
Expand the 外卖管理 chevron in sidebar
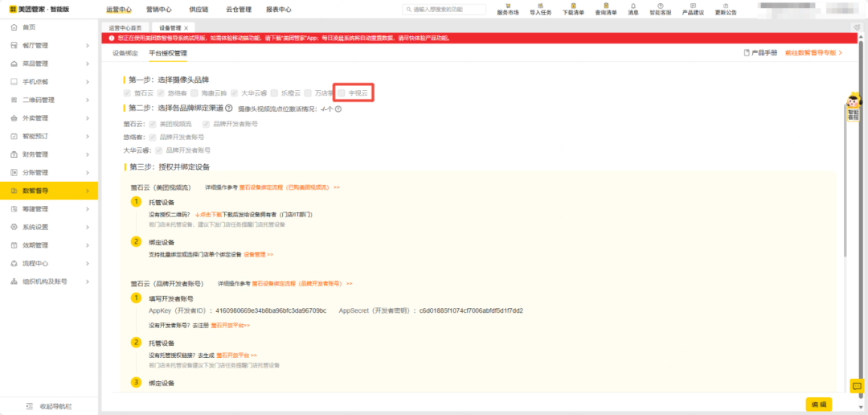tap(88, 118)
